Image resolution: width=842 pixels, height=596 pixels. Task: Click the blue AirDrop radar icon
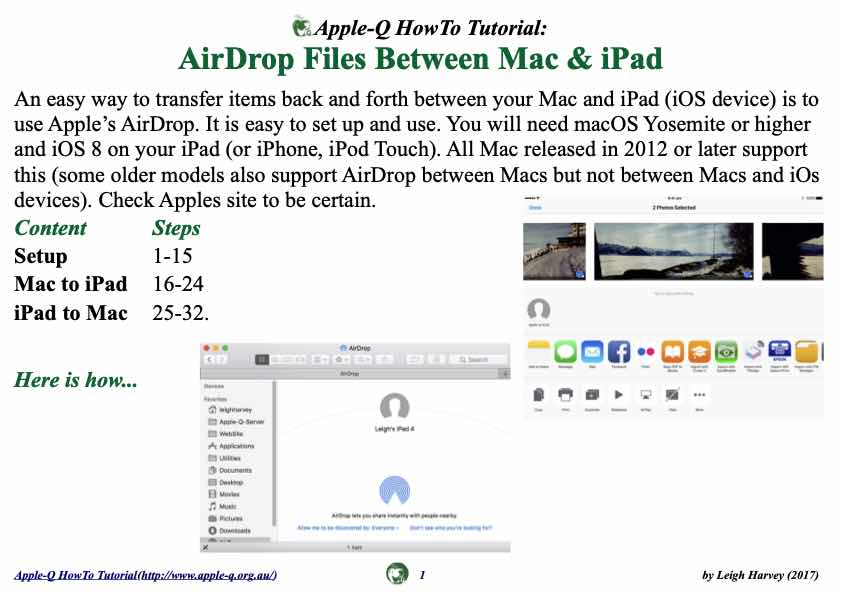(x=395, y=490)
